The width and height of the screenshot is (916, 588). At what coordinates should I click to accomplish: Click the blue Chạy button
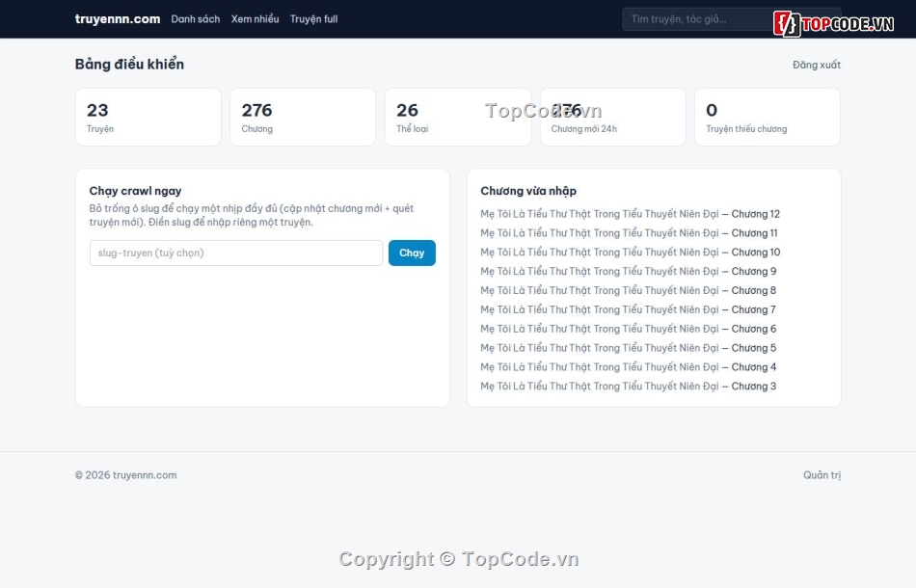click(412, 253)
